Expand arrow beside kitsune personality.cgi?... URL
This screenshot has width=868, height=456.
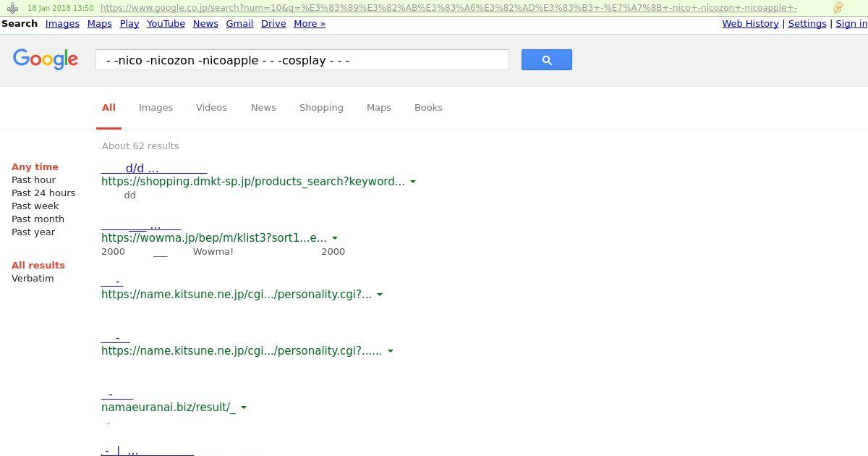click(x=380, y=295)
